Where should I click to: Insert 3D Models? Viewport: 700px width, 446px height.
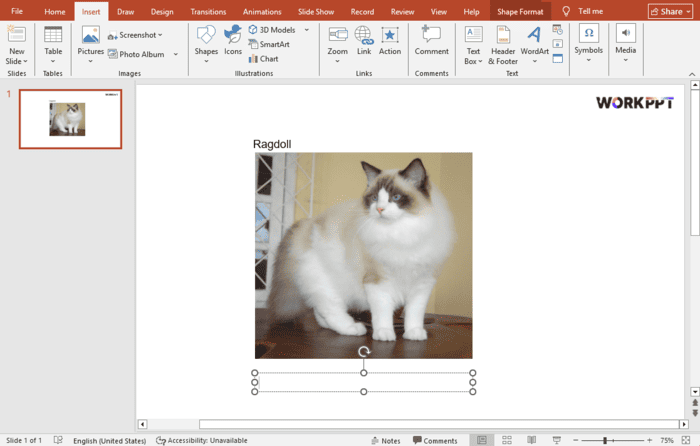(272, 30)
